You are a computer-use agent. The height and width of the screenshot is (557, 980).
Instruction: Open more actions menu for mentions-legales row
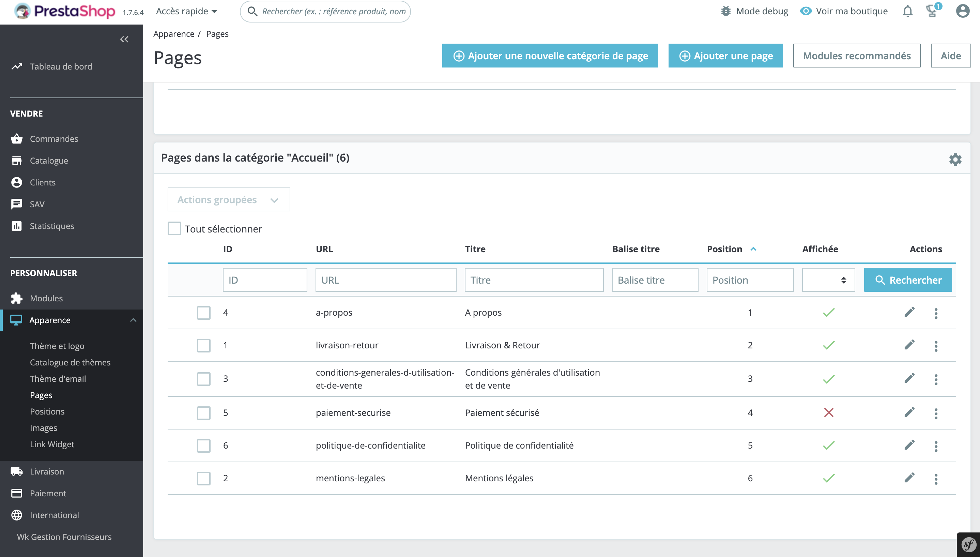[936, 479]
